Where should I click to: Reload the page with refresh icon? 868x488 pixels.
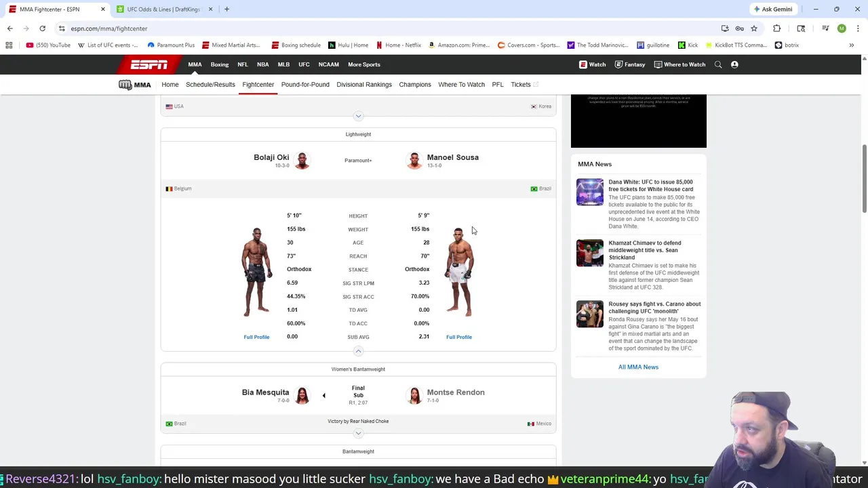pyautogui.click(x=42, y=28)
